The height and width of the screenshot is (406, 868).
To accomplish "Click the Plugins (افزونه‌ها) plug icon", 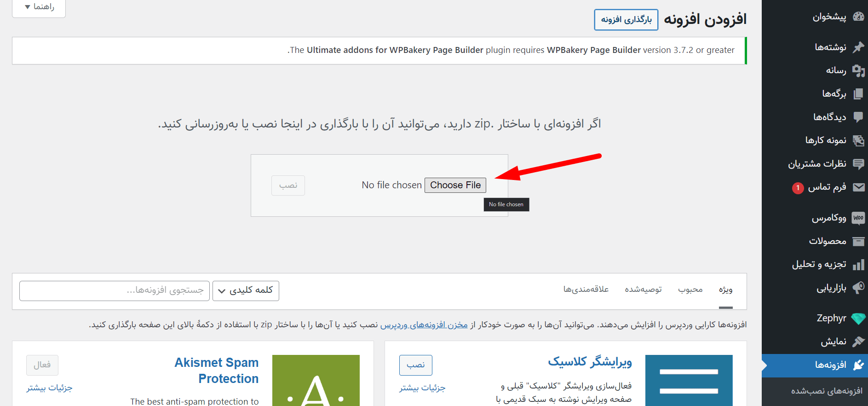I will [858, 365].
